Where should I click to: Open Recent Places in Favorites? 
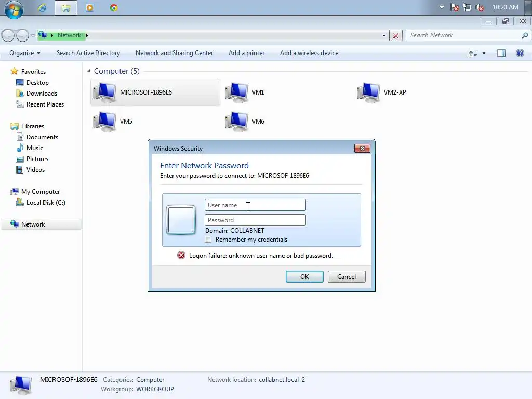(45, 104)
